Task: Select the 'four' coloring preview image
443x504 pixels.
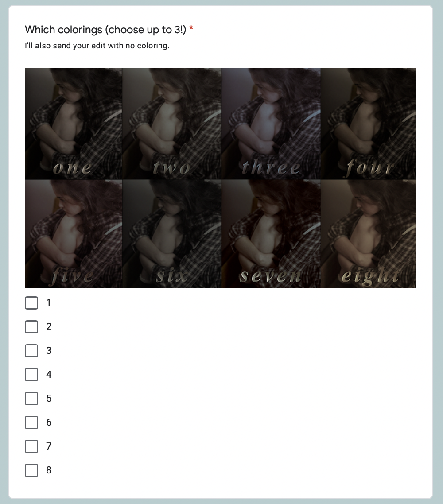Action: click(x=369, y=124)
